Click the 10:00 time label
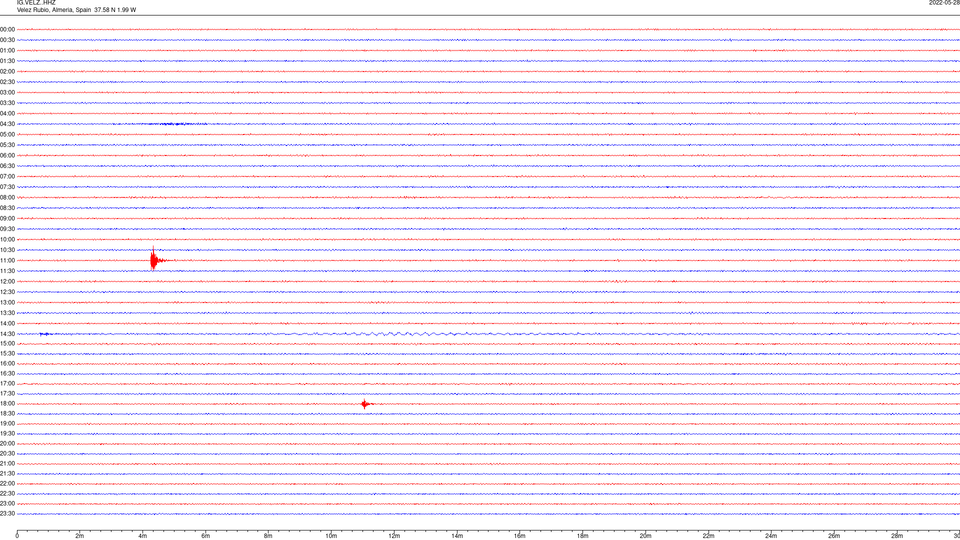The width and height of the screenshot is (960, 540). [x=7, y=239]
